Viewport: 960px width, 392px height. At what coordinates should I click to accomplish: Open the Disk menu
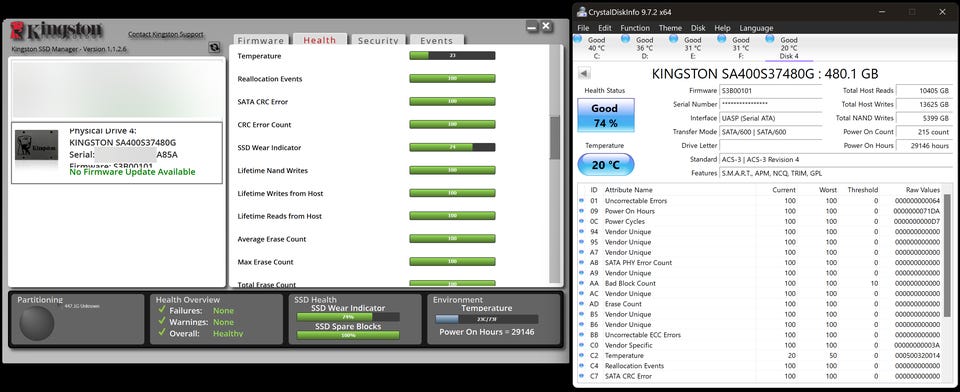tap(698, 28)
